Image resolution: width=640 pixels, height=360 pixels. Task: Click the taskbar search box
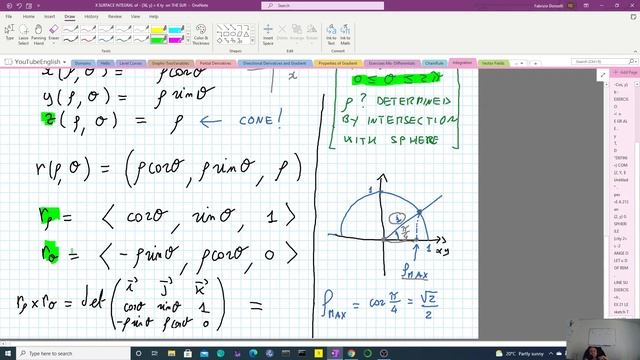(73, 353)
